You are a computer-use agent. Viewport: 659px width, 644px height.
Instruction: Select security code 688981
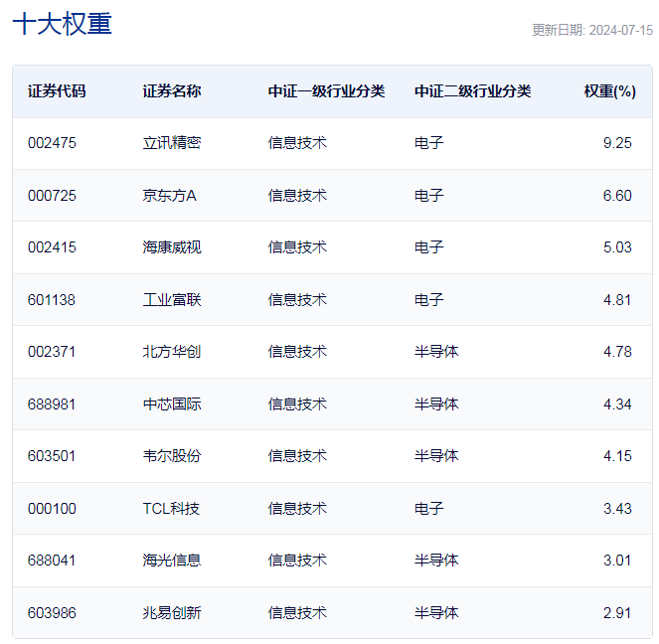[x=52, y=404]
